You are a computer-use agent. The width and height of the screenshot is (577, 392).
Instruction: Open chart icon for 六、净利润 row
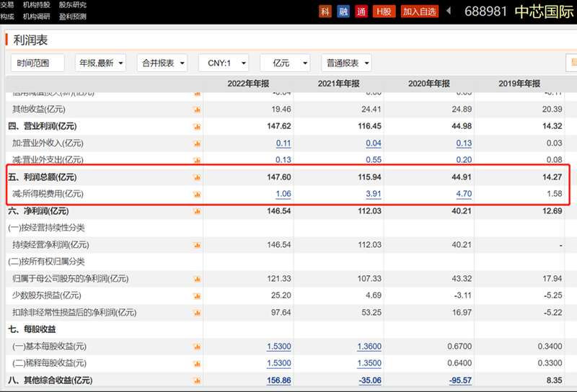197,211
